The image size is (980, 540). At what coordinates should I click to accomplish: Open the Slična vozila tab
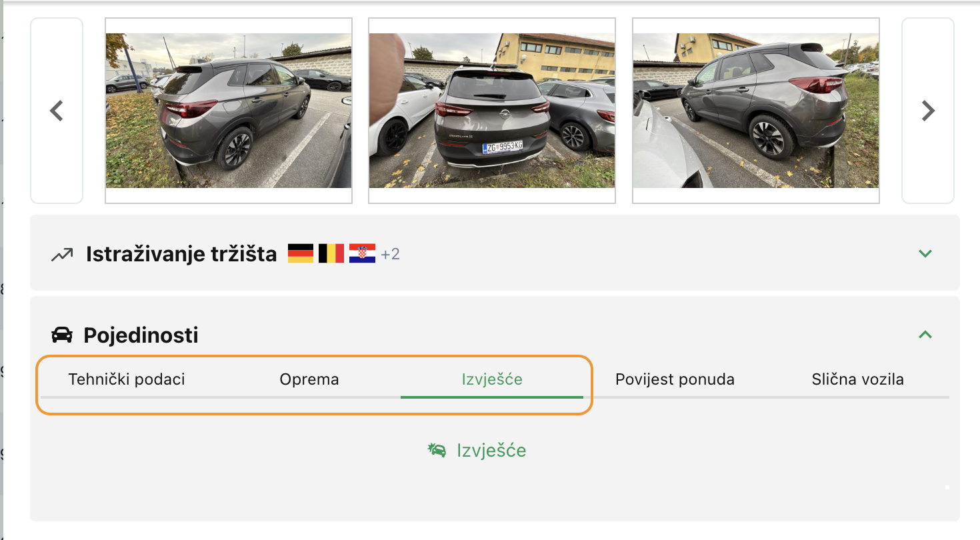tap(857, 380)
